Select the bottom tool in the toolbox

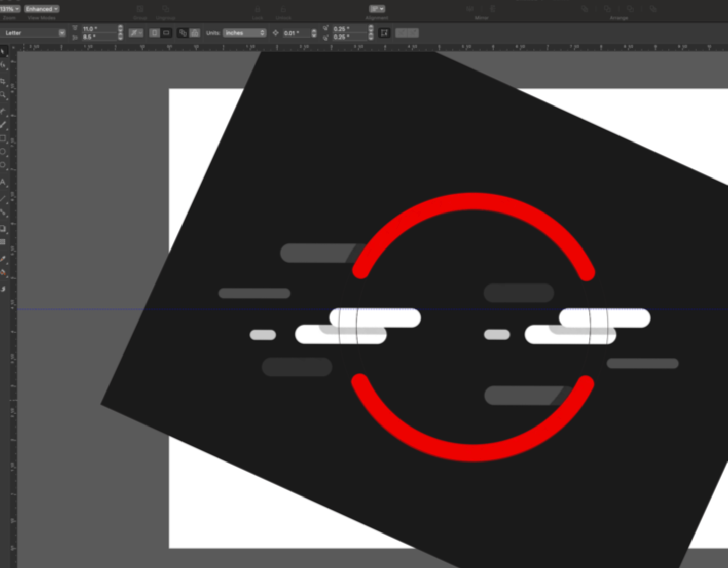tap(3, 289)
